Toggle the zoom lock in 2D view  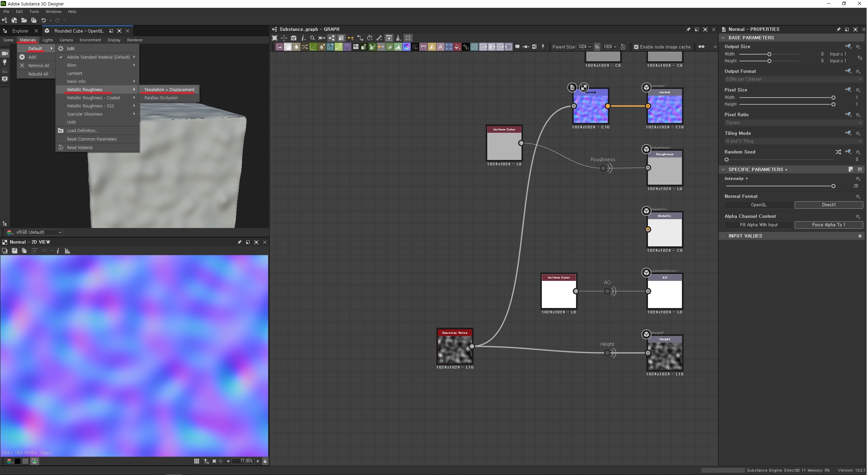(x=265, y=461)
